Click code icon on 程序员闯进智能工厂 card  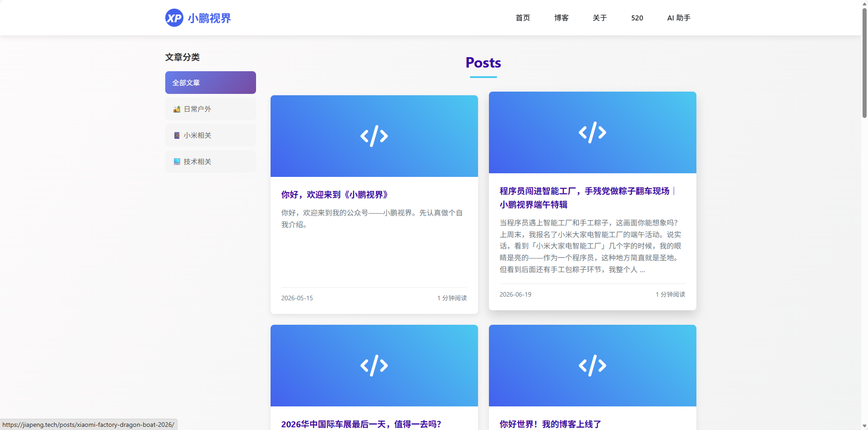pyautogui.click(x=592, y=132)
